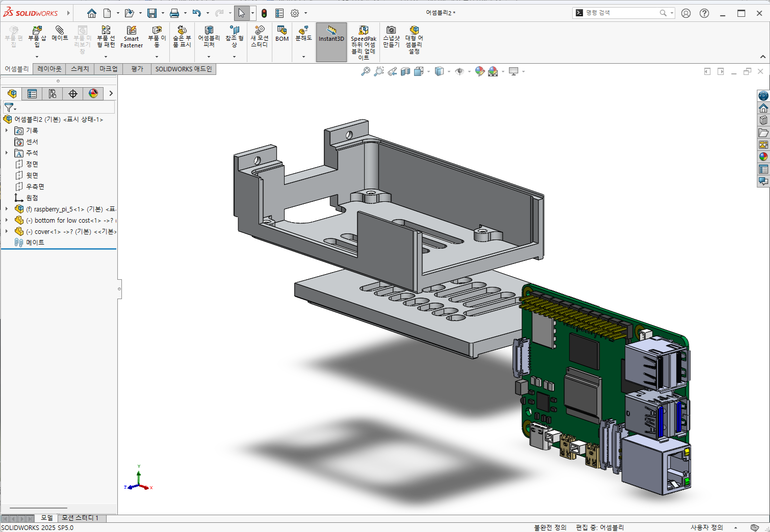Switch to the 평가 (Evaluate) ribbon tab
Viewport: 770px width, 532px height.
tap(137, 69)
